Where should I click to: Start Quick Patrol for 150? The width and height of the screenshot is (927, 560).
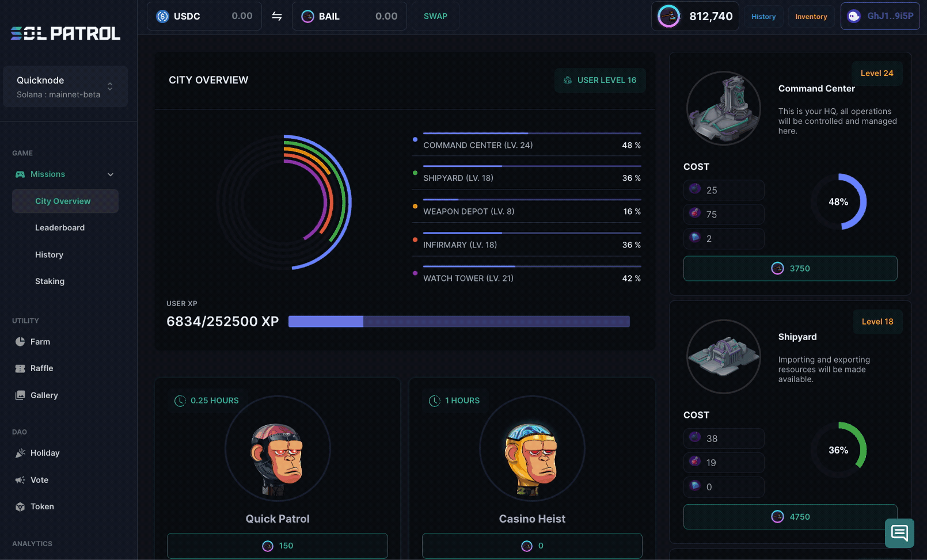(x=278, y=546)
